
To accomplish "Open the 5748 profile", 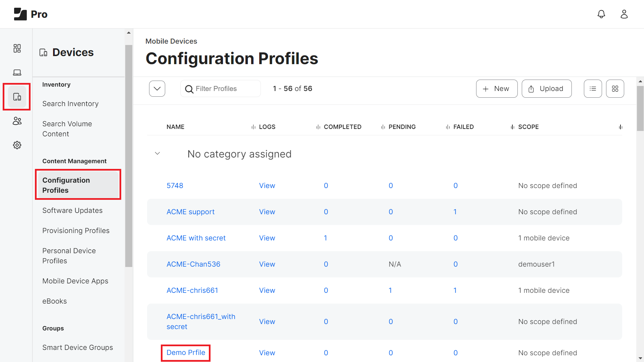I will [175, 186].
